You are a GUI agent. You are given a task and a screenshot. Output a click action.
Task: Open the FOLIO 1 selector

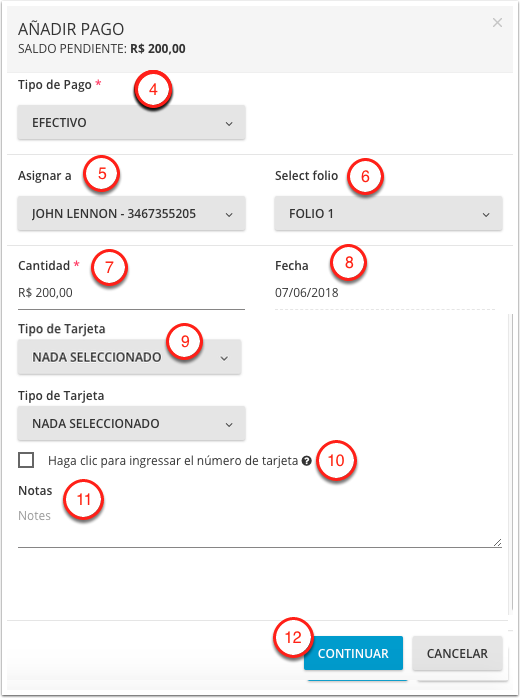tap(388, 214)
